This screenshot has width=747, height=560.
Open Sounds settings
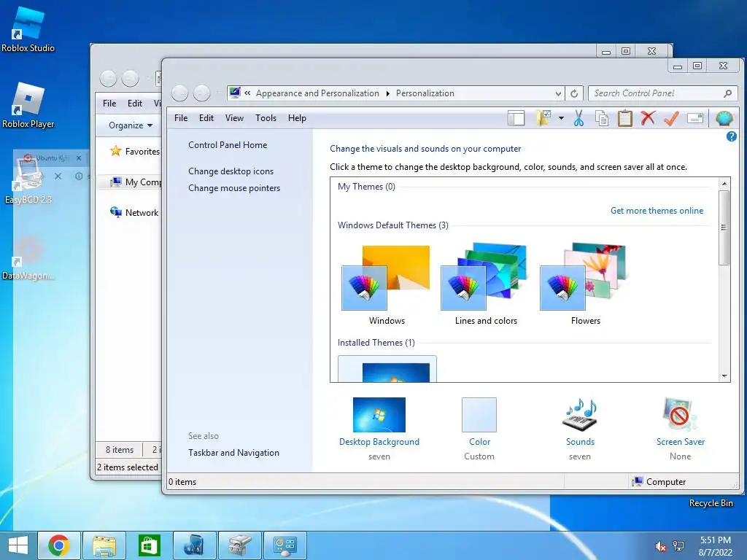click(x=580, y=429)
